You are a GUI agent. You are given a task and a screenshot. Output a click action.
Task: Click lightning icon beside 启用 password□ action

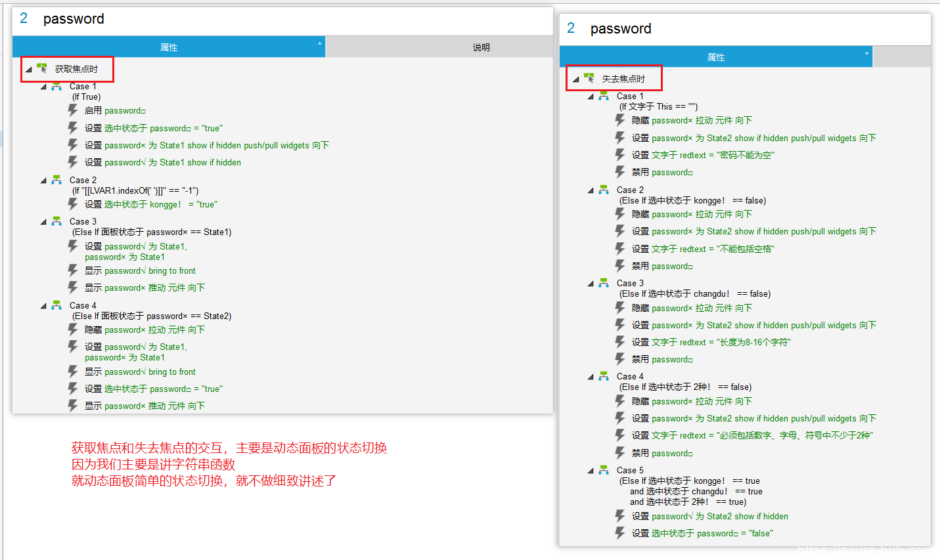73,110
